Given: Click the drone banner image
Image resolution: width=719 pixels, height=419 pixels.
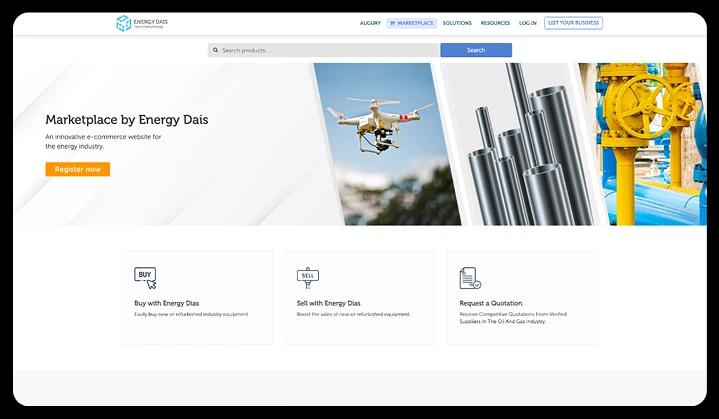Looking at the screenshot, I should click(387, 144).
